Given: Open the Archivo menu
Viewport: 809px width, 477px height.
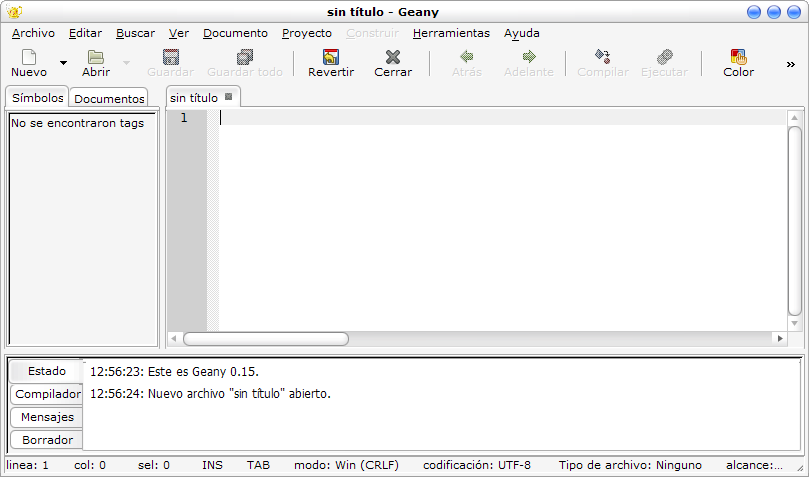Looking at the screenshot, I should tap(33, 33).
